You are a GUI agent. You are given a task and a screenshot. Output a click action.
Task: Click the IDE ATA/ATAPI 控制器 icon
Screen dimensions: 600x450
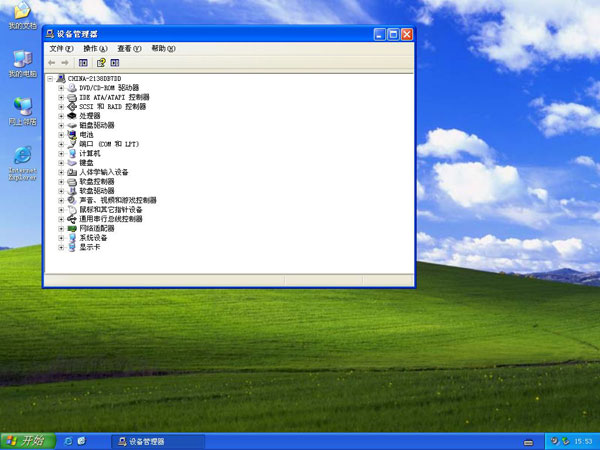(72, 98)
